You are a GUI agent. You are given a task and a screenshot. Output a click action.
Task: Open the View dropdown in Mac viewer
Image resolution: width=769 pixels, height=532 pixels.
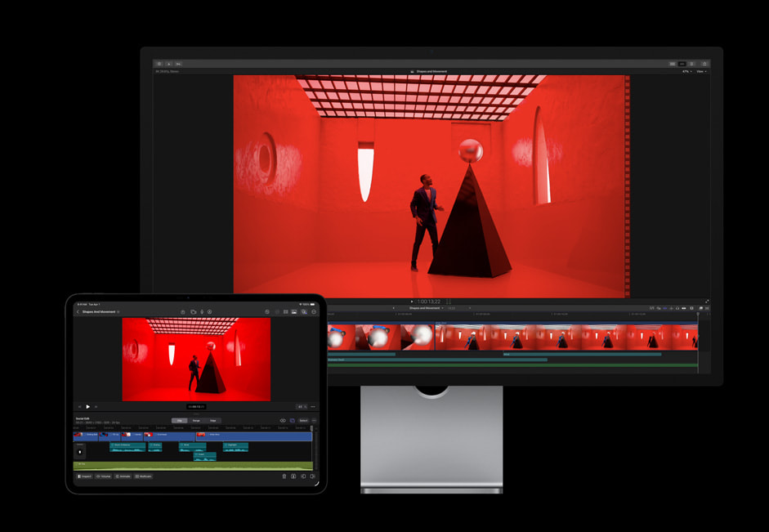pyautogui.click(x=701, y=71)
